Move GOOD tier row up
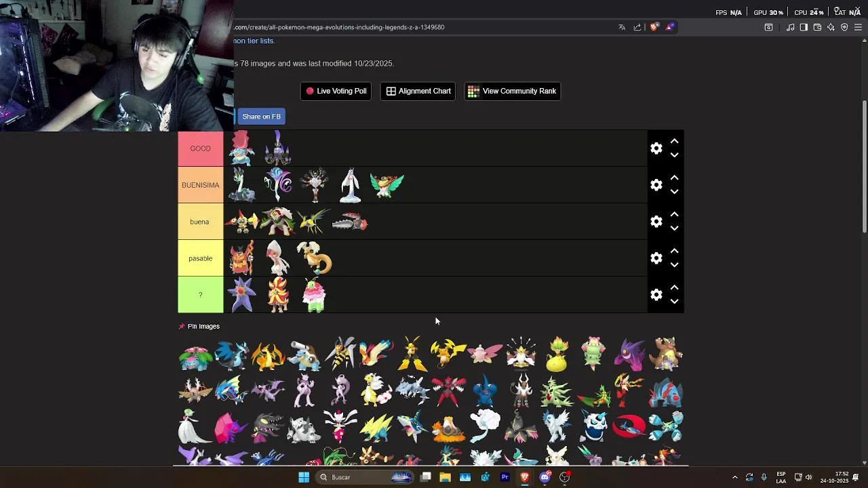The width and height of the screenshot is (868, 488). coord(674,142)
